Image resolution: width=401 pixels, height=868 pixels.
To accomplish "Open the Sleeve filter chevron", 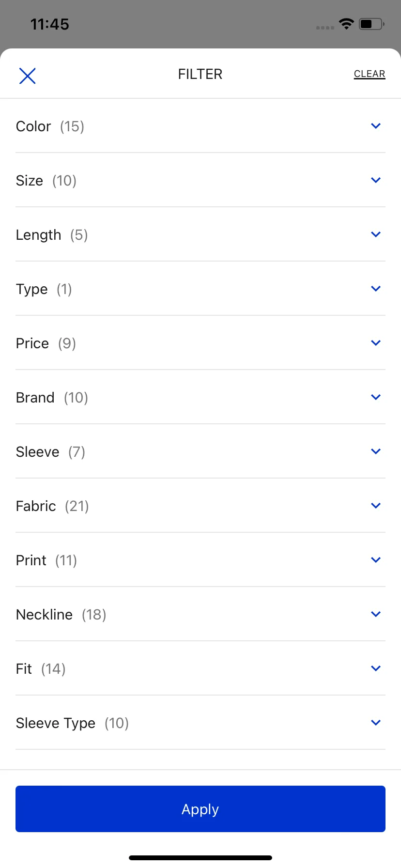I will (x=376, y=451).
